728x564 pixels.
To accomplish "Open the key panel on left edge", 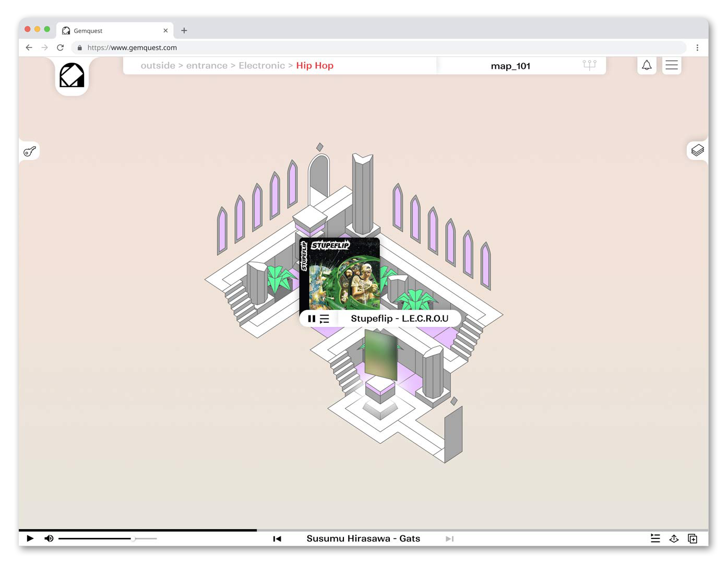I will (x=30, y=151).
